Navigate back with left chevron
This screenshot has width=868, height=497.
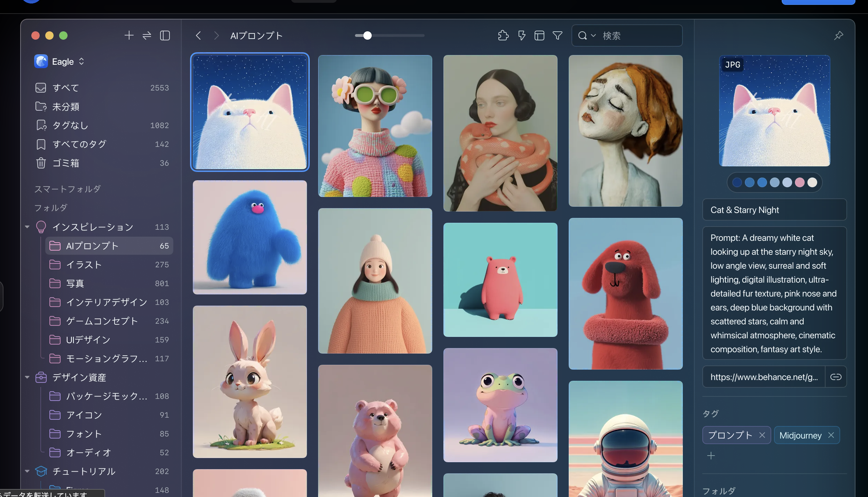coord(198,35)
